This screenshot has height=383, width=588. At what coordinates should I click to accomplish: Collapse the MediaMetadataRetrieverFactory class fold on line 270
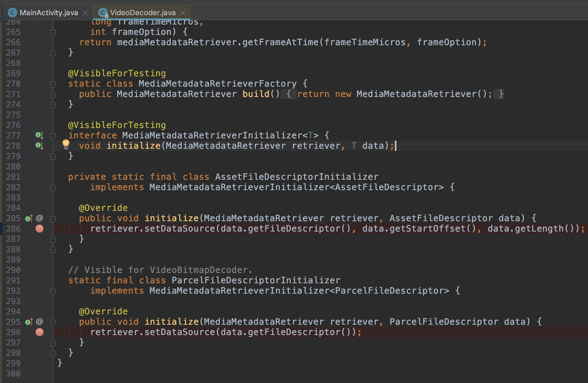pos(53,84)
